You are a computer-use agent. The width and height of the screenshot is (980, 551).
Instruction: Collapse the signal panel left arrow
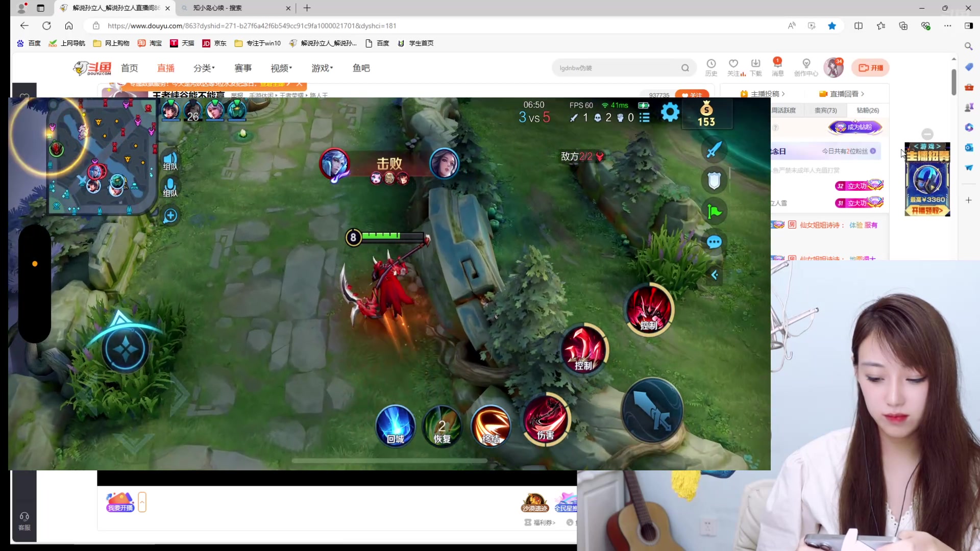[x=715, y=275]
